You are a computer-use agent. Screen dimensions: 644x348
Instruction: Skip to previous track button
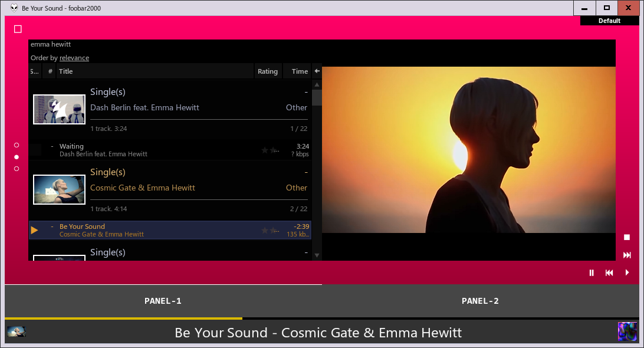click(609, 273)
